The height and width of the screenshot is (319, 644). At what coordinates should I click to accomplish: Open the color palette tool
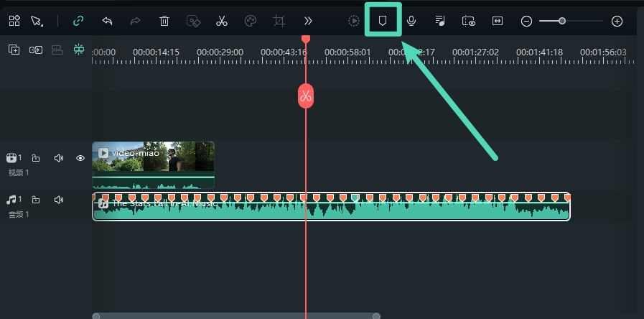coord(251,21)
